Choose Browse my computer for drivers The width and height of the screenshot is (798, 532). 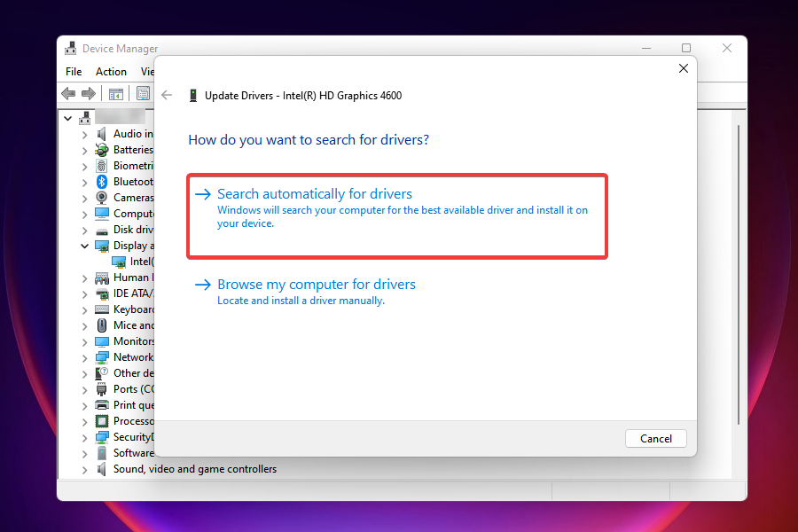[305, 292]
